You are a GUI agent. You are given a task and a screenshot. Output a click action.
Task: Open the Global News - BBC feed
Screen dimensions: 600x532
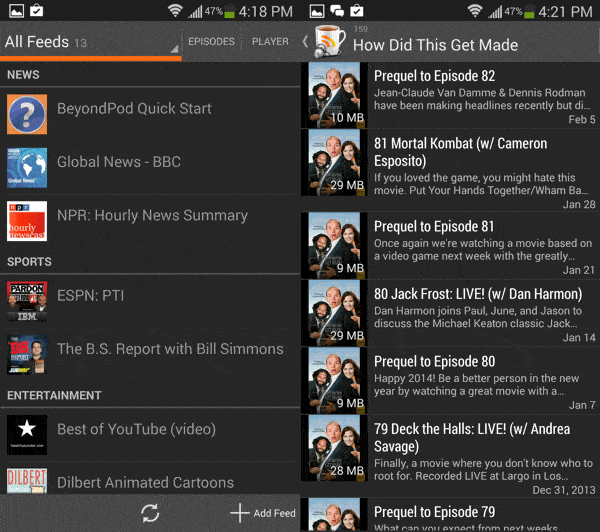(150, 168)
